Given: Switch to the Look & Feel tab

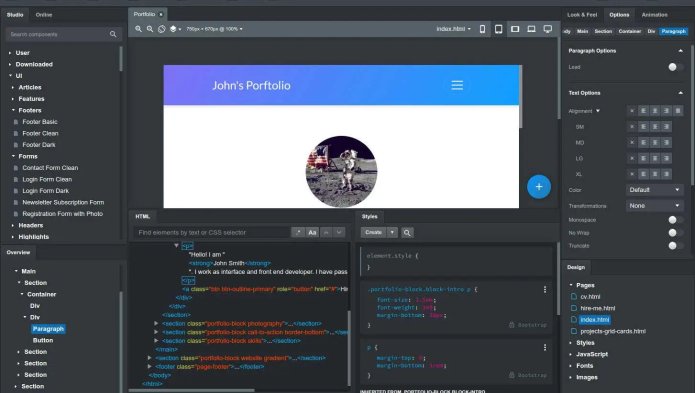Looking at the screenshot, I should (x=582, y=15).
